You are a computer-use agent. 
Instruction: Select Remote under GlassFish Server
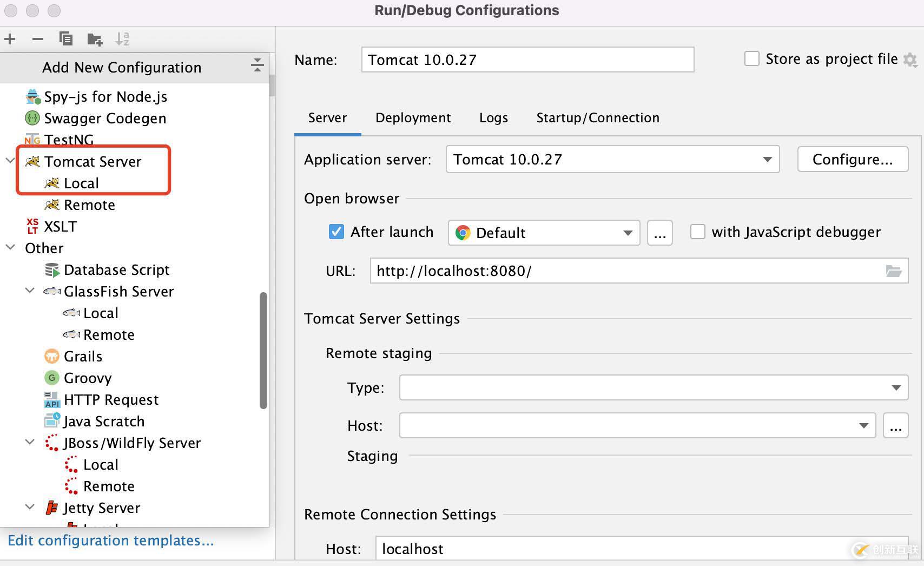[x=109, y=334]
